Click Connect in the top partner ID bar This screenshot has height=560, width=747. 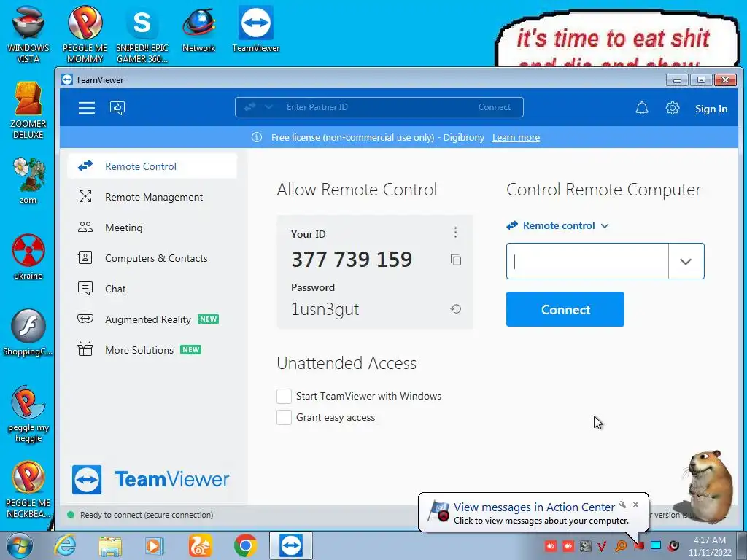tap(494, 107)
